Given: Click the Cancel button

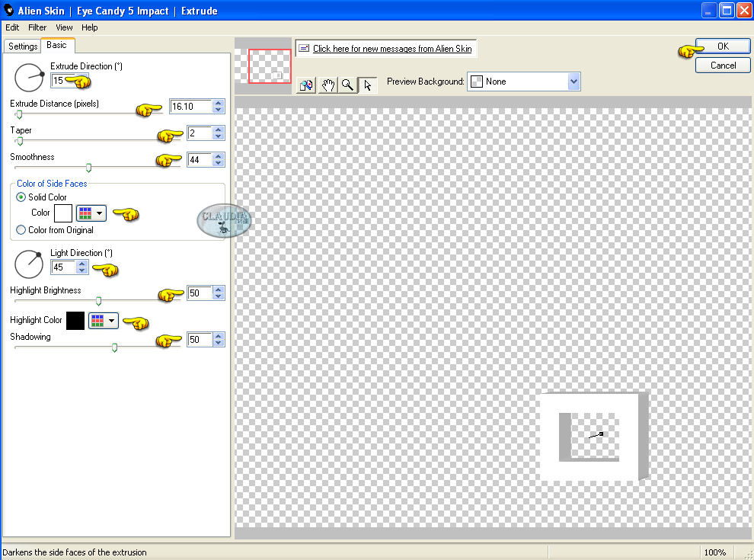Looking at the screenshot, I should pyautogui.click(x=723, y=65).
